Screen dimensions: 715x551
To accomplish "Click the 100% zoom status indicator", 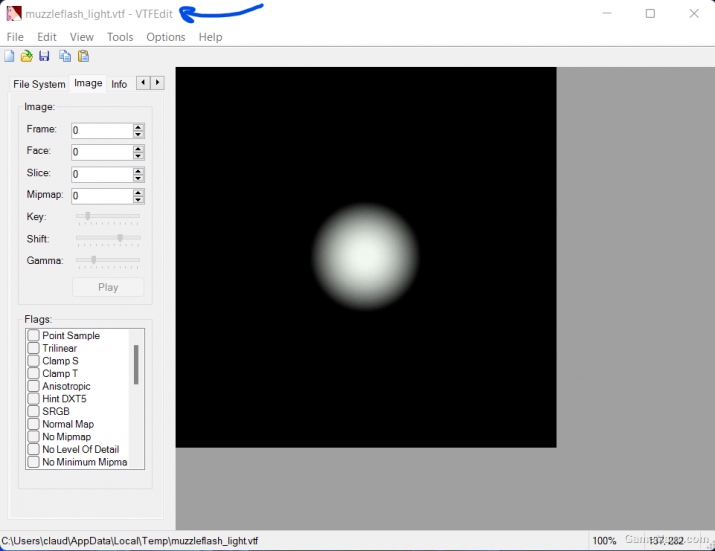I will click(604, 541).
